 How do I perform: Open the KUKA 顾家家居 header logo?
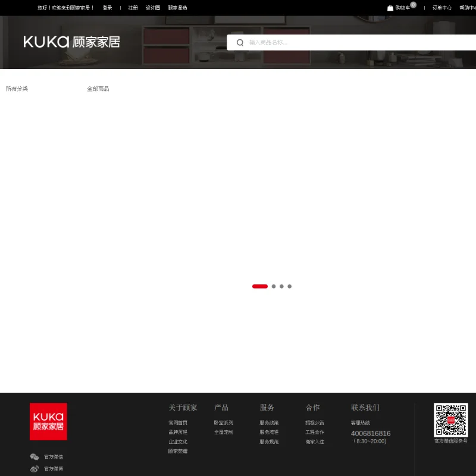click(71, 42)
